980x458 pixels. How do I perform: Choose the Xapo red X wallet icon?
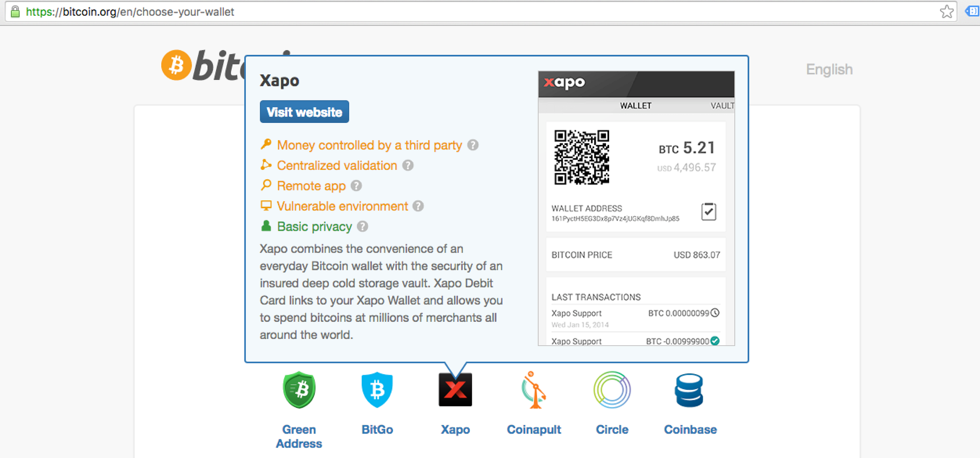tap(455, 390)
